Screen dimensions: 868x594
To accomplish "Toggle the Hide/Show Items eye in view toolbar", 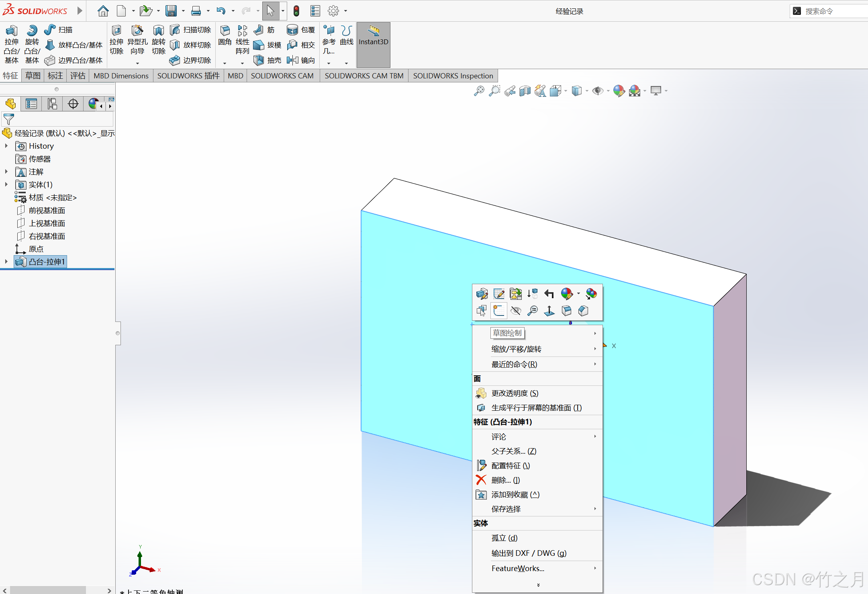I will (x=597, y=91).
